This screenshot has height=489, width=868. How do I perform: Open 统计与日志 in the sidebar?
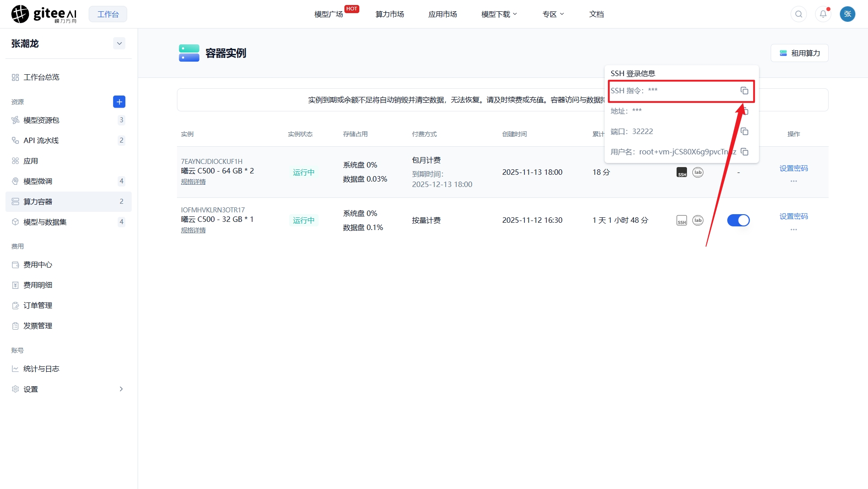coord(68,369)
